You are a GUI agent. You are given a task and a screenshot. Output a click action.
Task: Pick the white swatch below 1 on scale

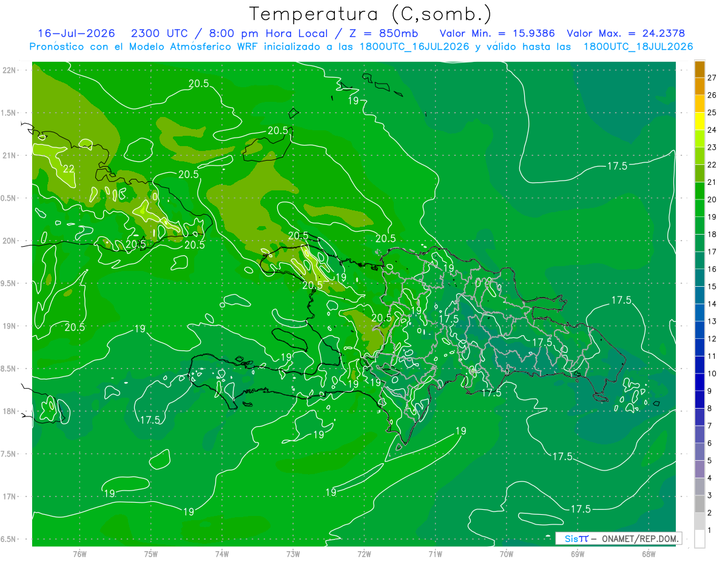tap(699, 538)
